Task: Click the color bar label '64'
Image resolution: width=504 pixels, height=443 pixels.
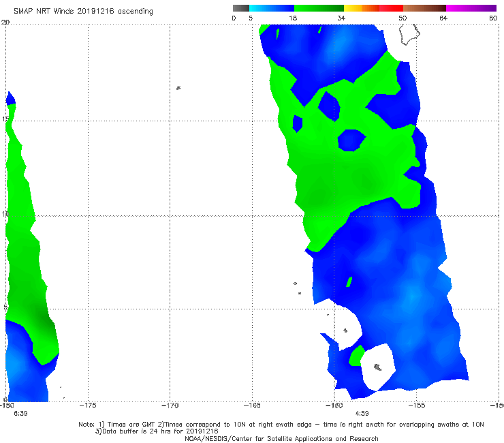Action: click(x=443, y=18)
